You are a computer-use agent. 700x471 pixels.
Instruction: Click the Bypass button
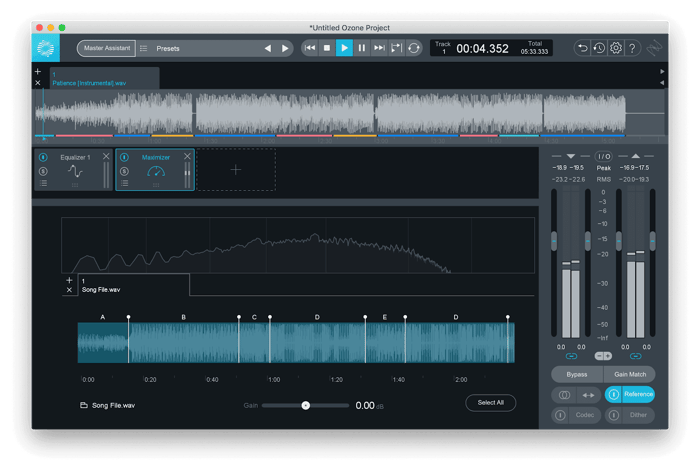tap(577, 374)
